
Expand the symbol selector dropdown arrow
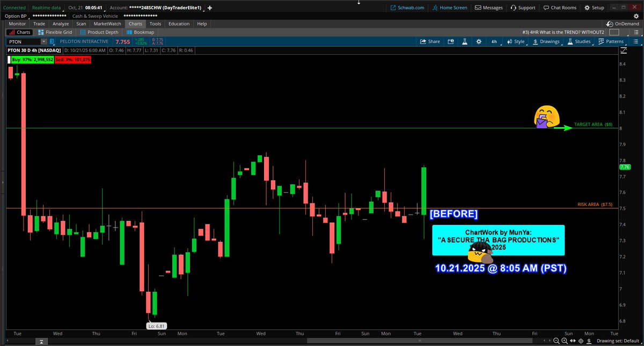click(x=45, y=41)
